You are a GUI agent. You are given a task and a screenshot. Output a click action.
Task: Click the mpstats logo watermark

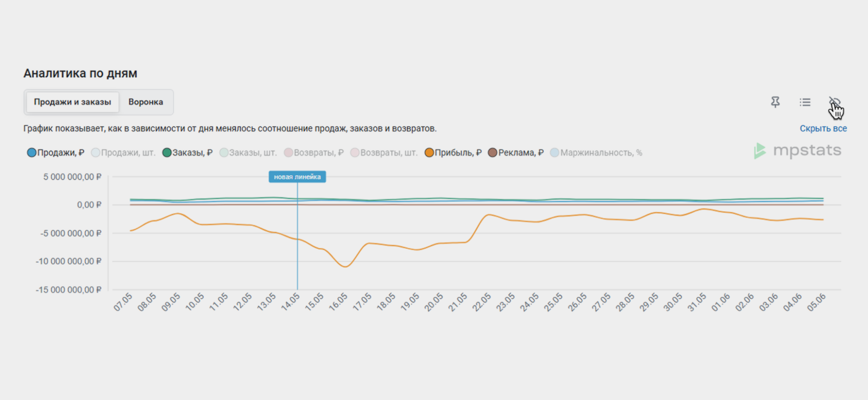(797, 150)
